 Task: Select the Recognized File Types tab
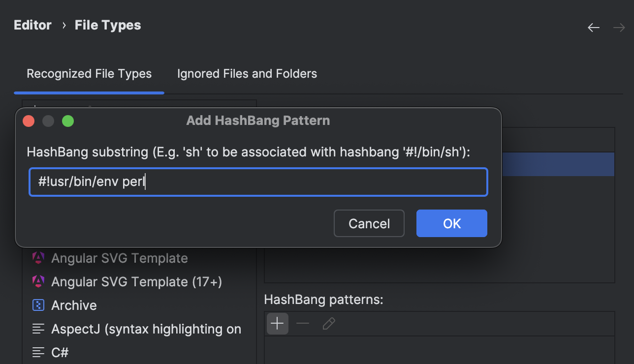(x=89, y=73)
